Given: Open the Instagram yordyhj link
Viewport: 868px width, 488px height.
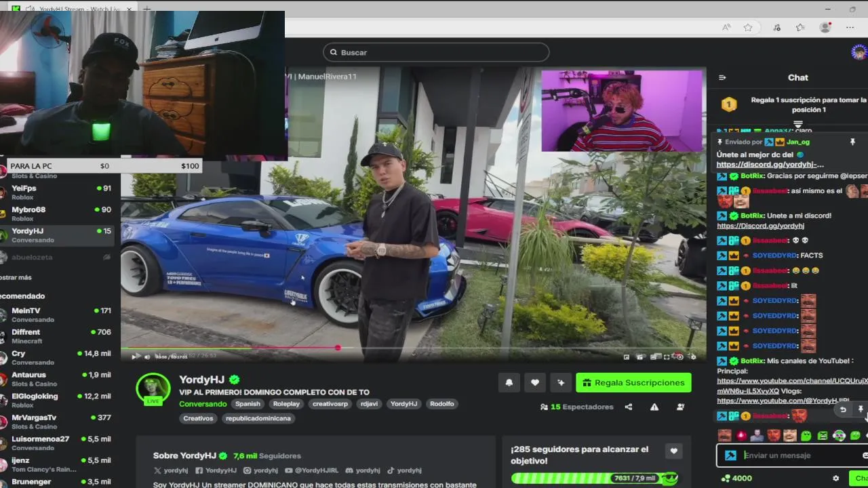Looking at the screenshot, I should point(261,470).
